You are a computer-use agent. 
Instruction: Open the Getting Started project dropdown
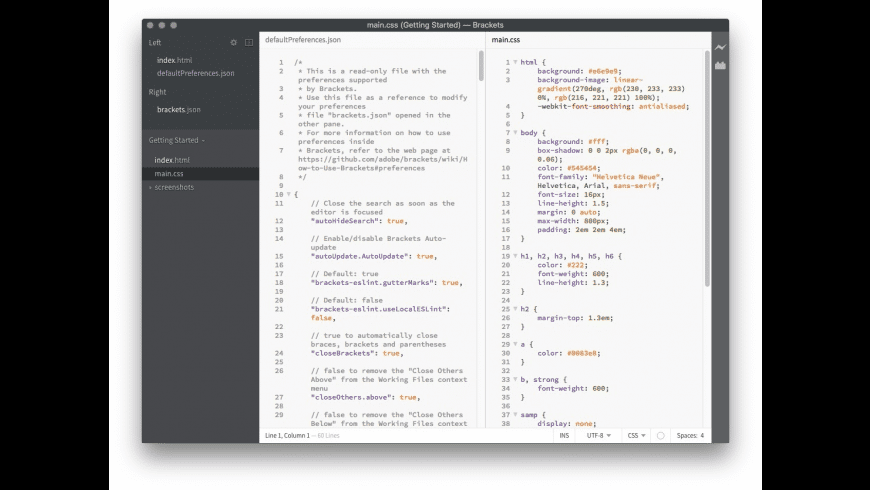tap(176, 140)
